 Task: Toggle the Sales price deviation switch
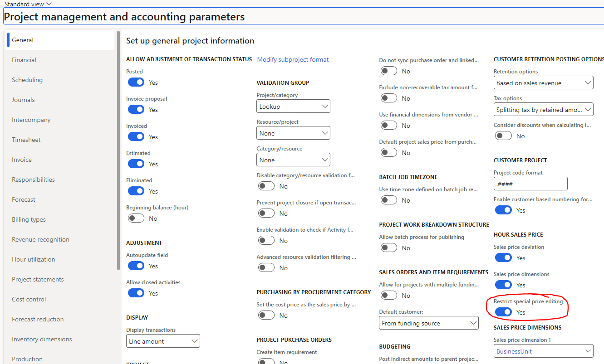(x=504, y=257)
